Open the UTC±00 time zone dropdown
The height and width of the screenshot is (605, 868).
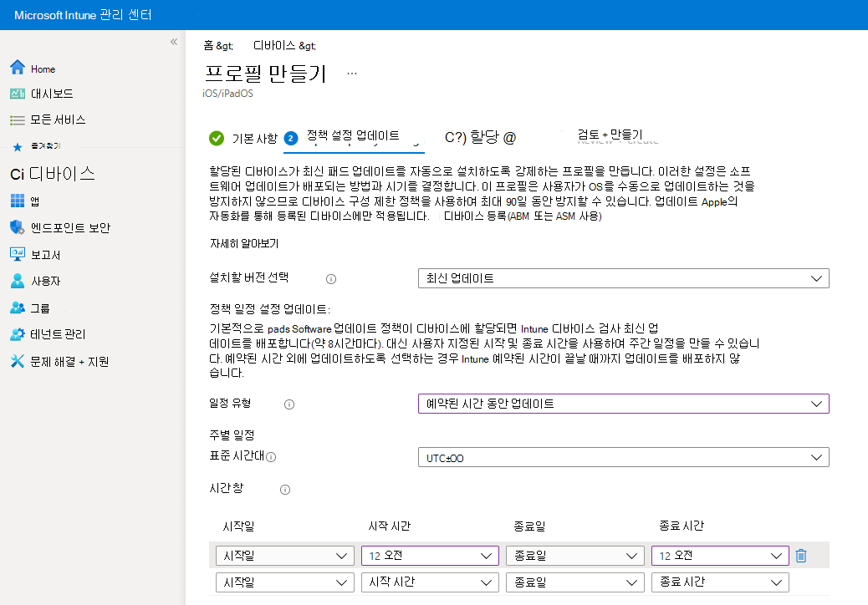click(x=623, y=457)
